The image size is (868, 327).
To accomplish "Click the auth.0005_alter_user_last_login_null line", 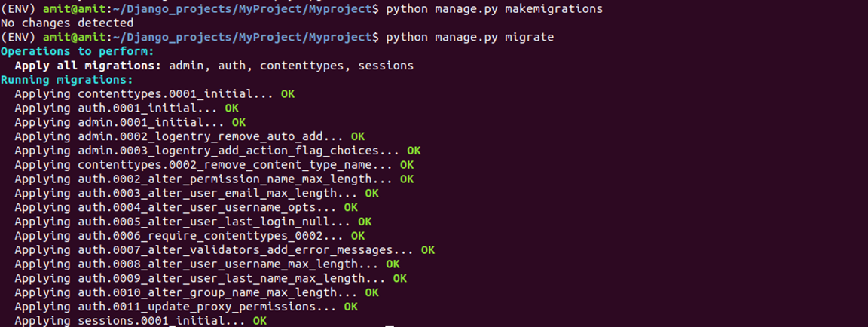I will coord(193,222).
